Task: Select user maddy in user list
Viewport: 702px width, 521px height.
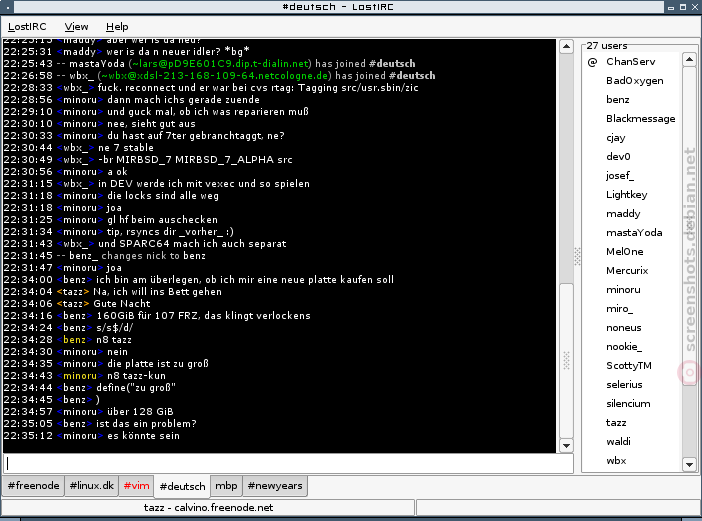Action: coord(623,214)
